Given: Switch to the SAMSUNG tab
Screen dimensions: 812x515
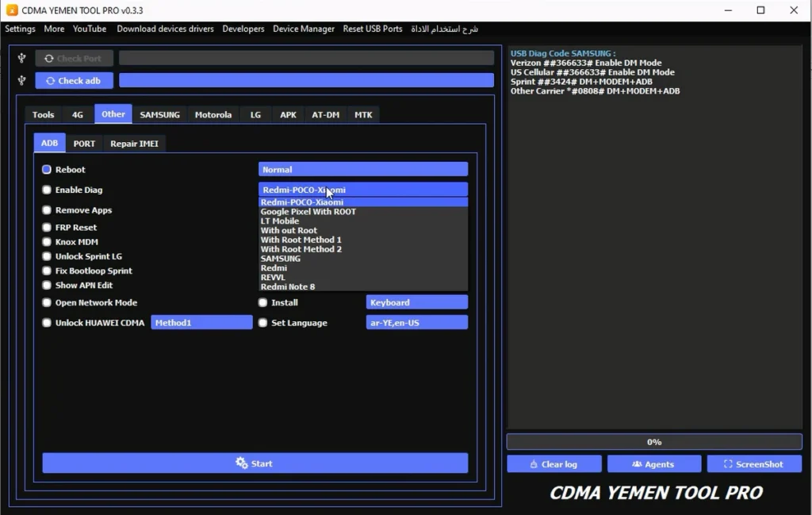Looking at the screenshot, I should pos(159,115).
